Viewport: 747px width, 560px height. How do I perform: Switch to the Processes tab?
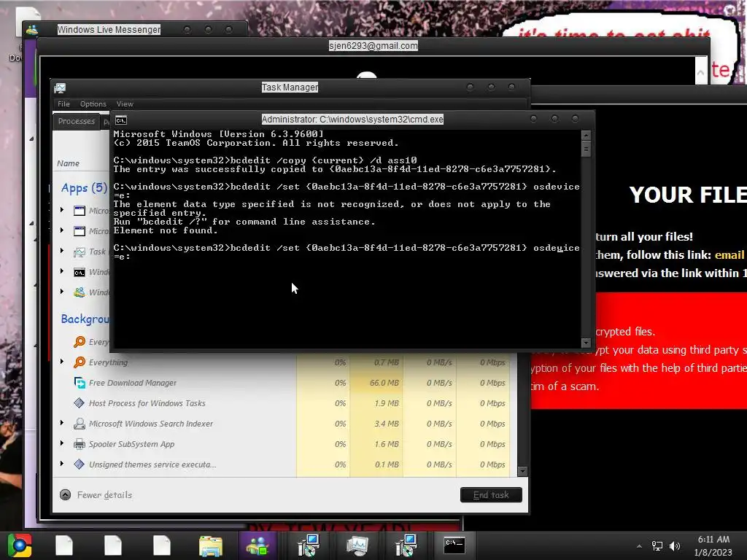[x=76, y=122]
